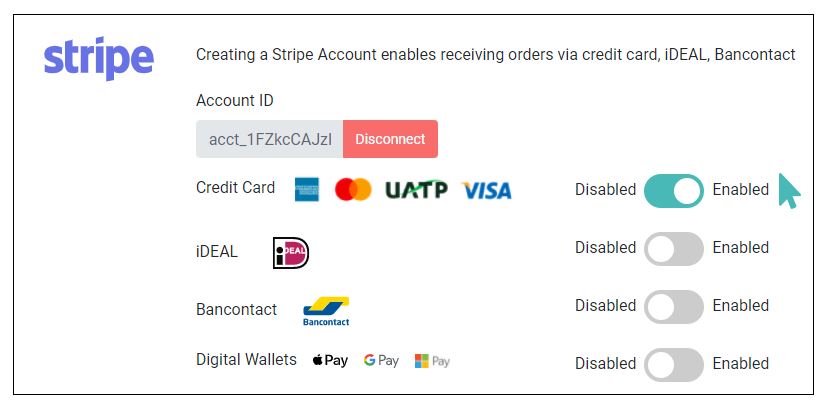Click the Apple Pay icon
830x414 pixels.
click(330, 361)
